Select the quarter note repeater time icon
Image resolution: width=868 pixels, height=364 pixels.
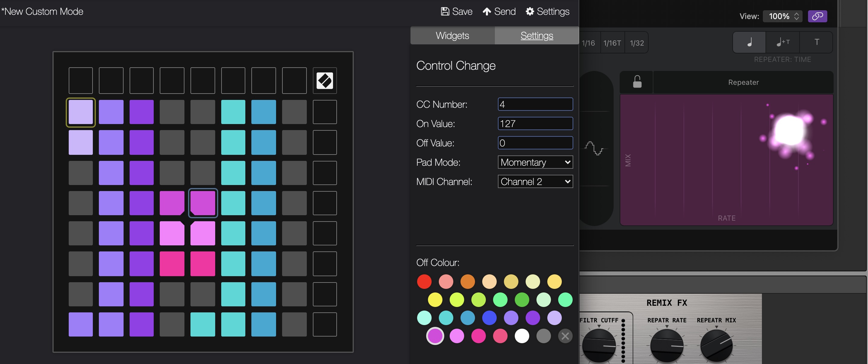tap(749, 42)
